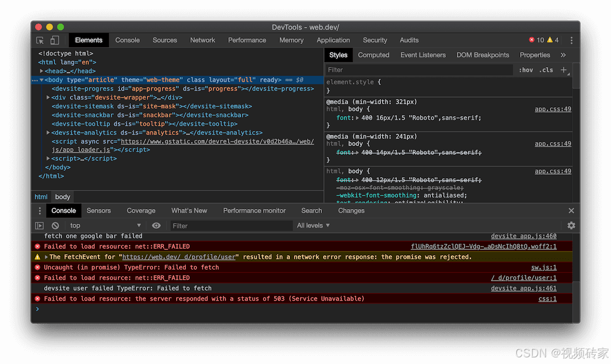This screenshot has width=611, height=364.
Task: Expand the FetchEvent warning message
Action: tap(46, 257)
